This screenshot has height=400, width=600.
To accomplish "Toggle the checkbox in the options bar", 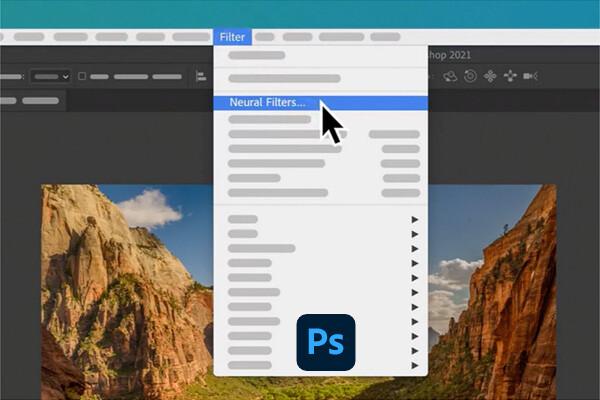I will click(82, 76).
